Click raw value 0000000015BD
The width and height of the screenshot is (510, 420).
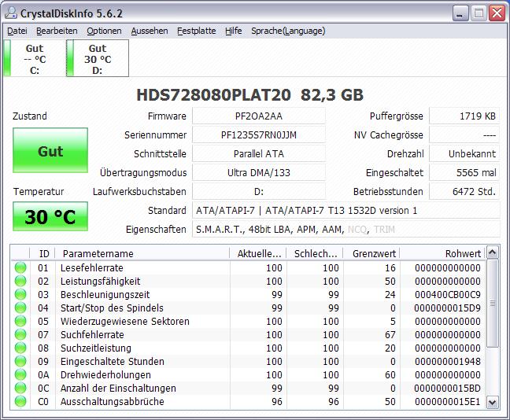point(448,388)
